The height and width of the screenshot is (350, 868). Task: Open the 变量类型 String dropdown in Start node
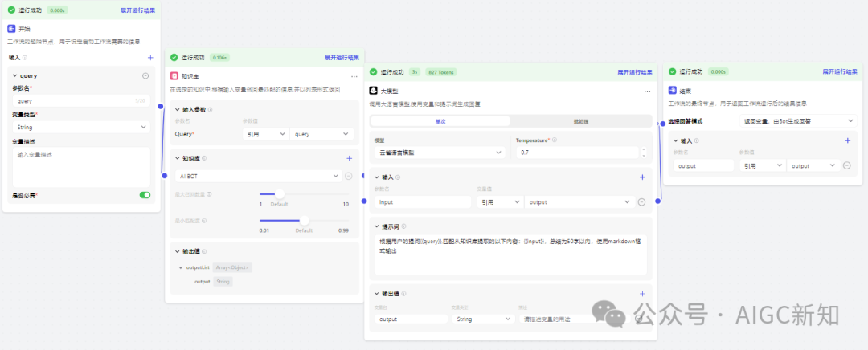(x=81, y=127)
